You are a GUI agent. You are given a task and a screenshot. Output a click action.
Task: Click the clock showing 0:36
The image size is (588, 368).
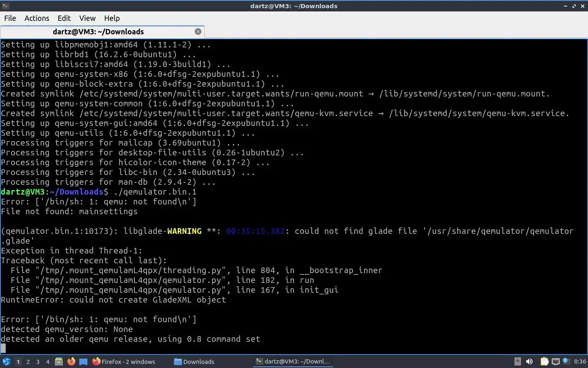(x=580, y=361)
